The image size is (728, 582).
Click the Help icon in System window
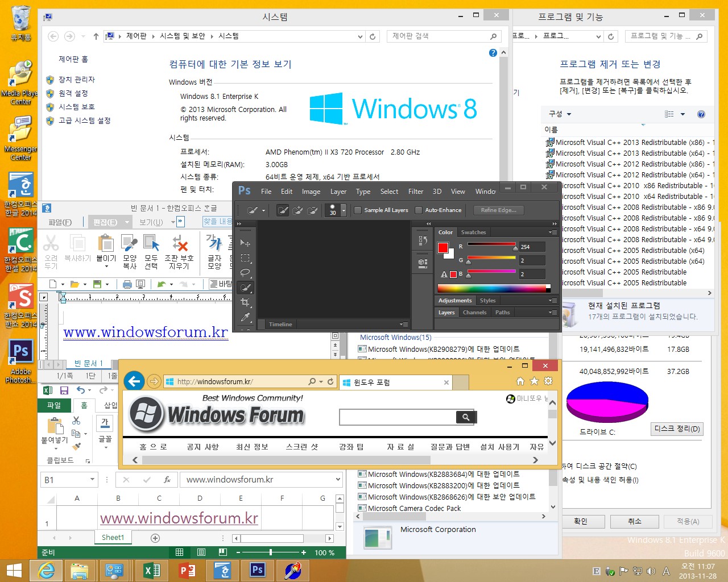coord(493,53)
